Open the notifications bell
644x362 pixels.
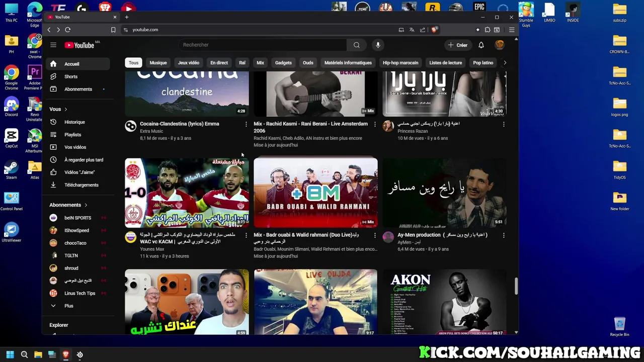pos(481,45)
